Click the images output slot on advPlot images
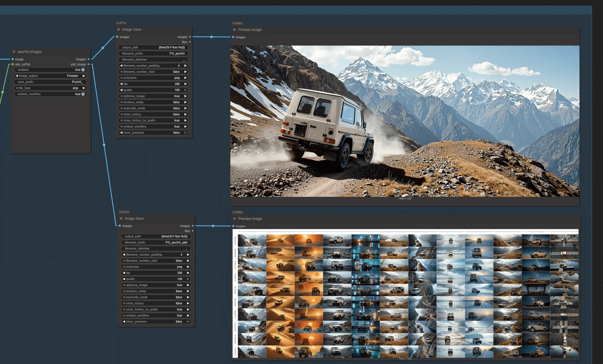The width and height of the screenshot is (603, 364). [x=88, y=59]
